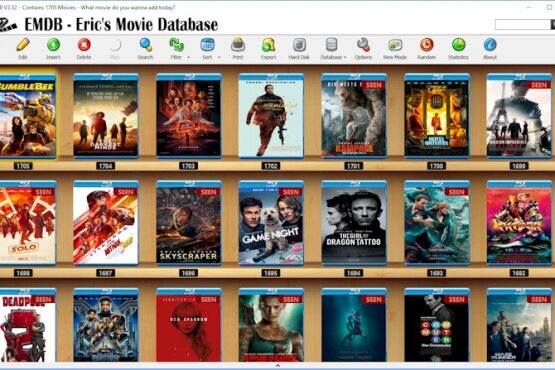Expand the Sort dropdown arrow
The width and height of the screenshot is (555, 370).
219,57
